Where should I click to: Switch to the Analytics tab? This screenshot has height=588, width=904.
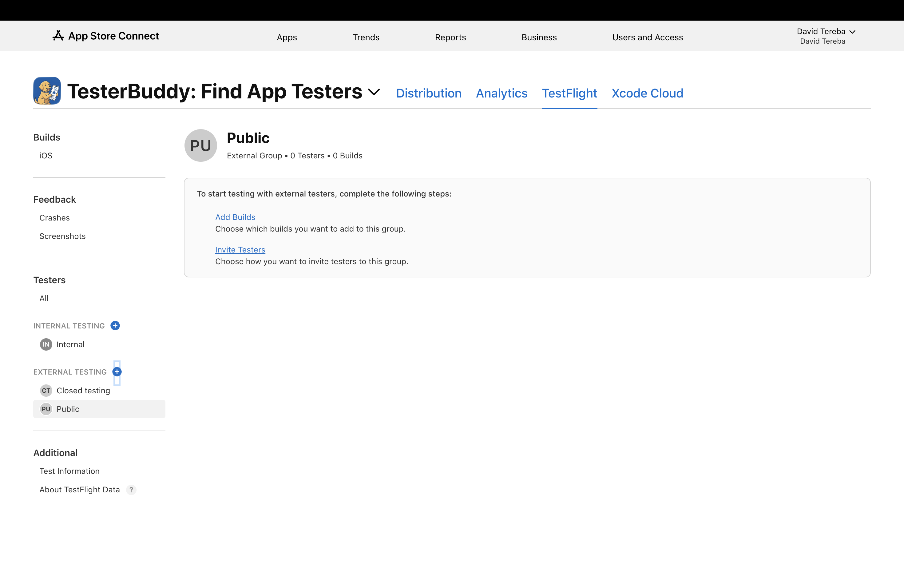[502, 93]
